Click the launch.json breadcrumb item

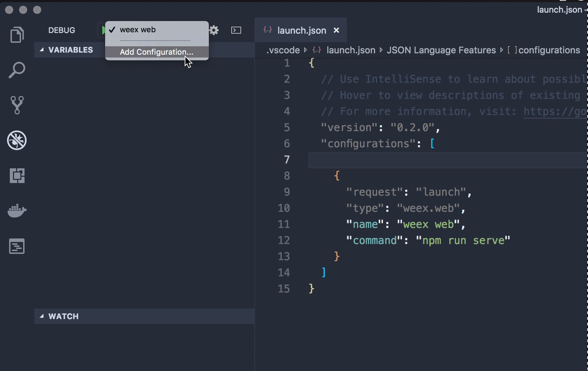coord(351,50)
